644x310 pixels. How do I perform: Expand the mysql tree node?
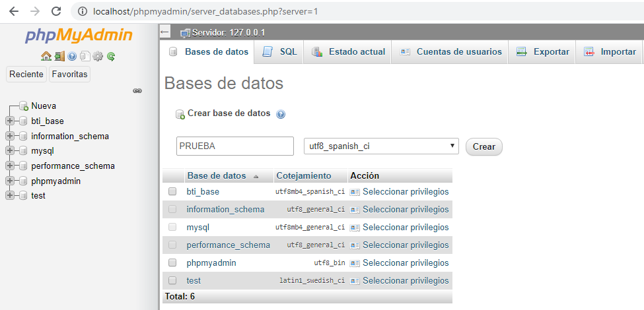(x=9, y=151)
